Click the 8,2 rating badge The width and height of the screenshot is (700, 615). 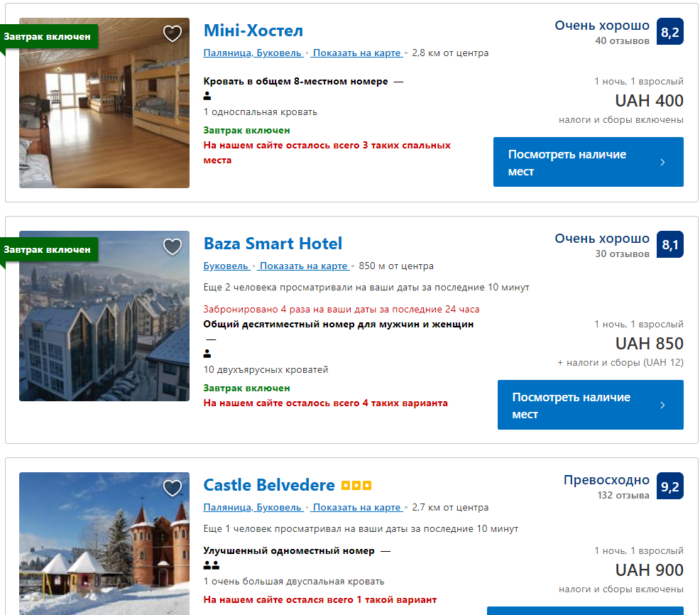point(670,32)
